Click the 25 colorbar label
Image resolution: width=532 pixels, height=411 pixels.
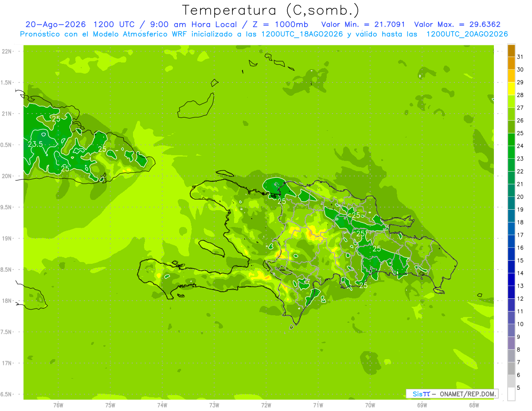pos(520,133)
